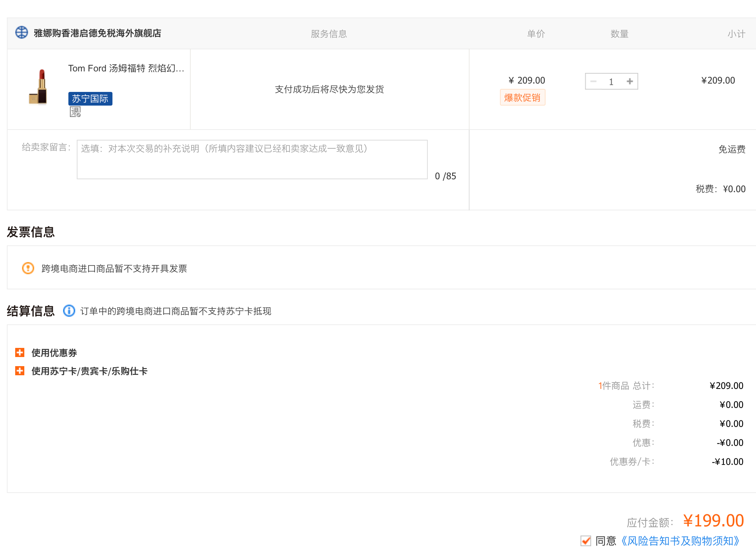Click the 1件商品 总计 amount ¥209.00

pos(726,386)
